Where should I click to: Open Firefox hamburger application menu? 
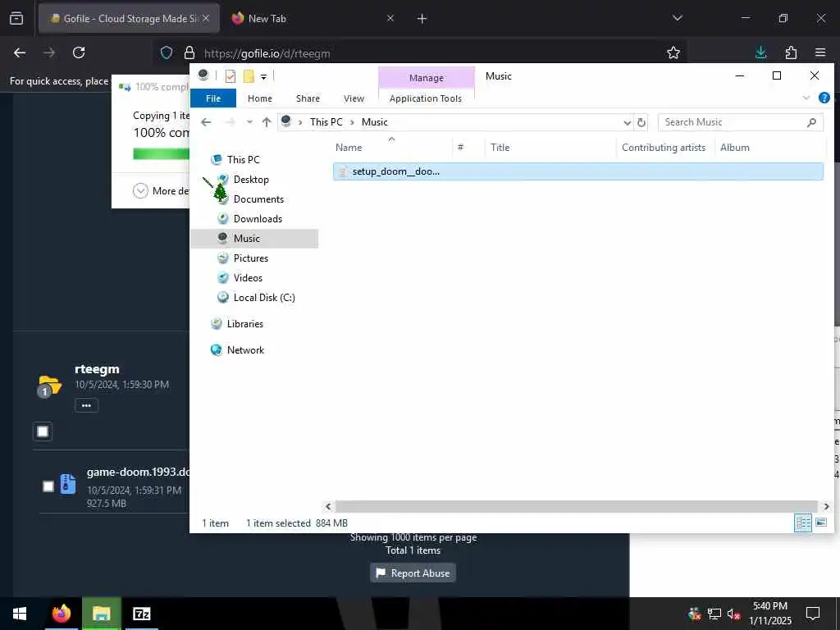(820, 52)
